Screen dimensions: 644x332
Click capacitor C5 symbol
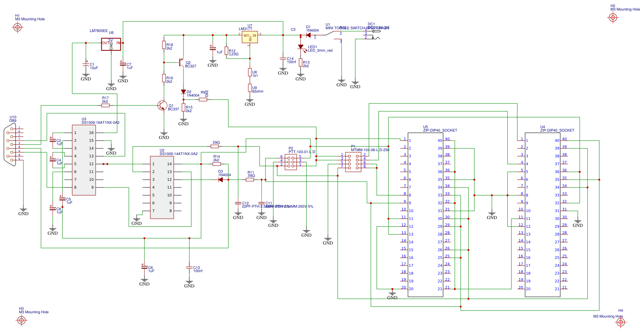(x=62, y=198)
